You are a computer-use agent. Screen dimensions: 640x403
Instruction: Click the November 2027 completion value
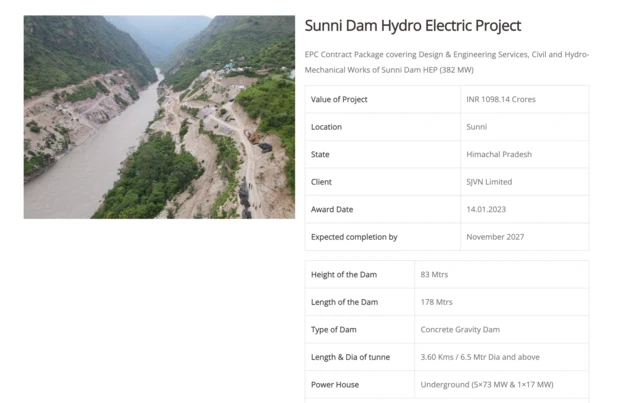pyautogui.click(x=495, y=237)
